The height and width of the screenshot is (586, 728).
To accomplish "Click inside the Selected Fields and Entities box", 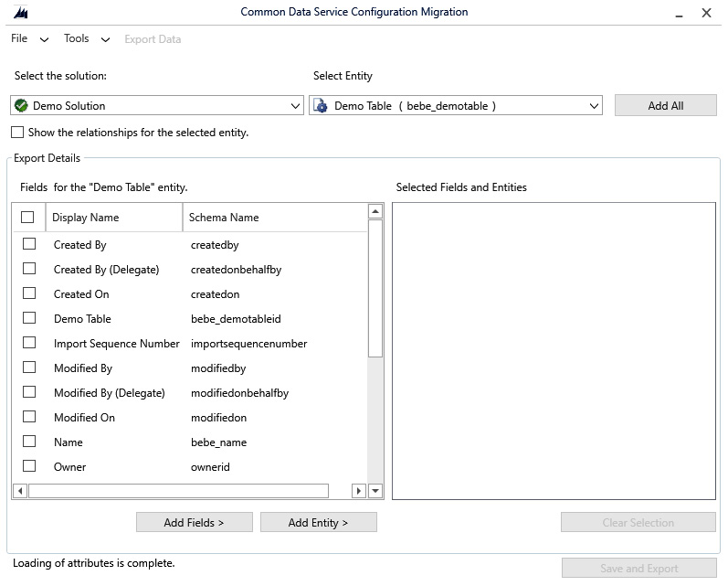I will [554, 351].
